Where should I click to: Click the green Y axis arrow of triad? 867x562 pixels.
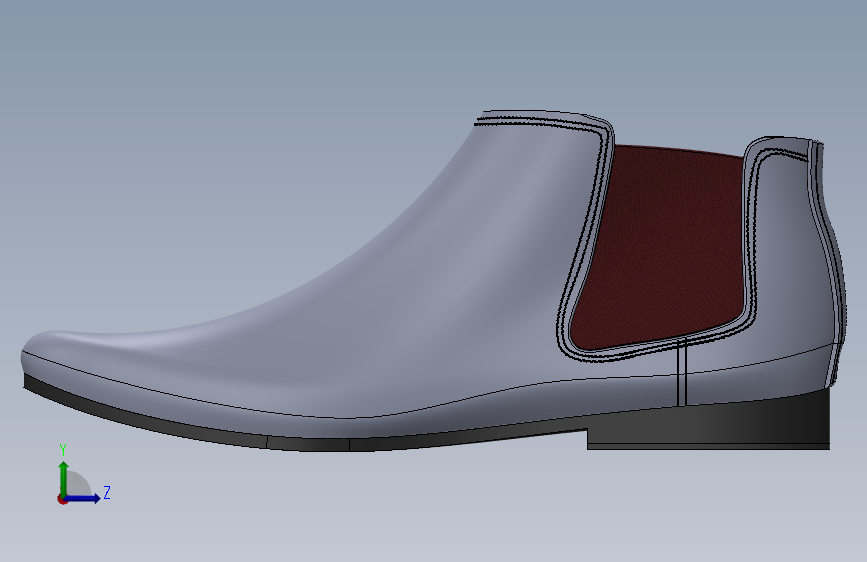64,478
